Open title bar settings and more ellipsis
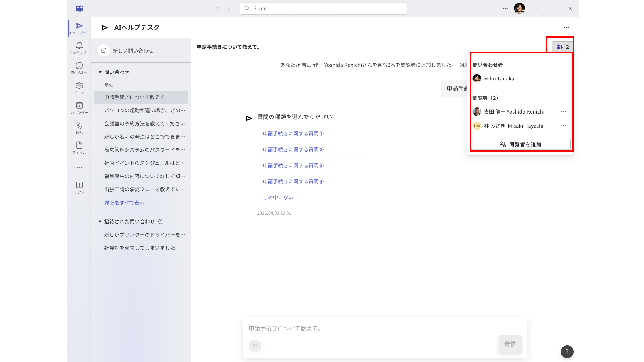Viewport: 644px width, 362px height. click(505, 8)
